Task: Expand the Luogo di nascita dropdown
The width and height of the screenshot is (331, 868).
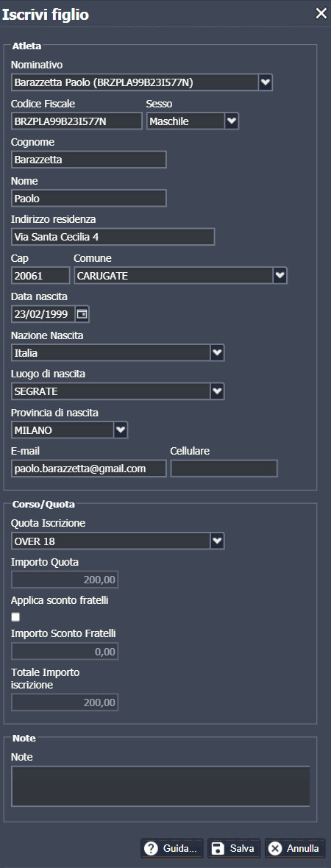Action: tap(218, 391)
